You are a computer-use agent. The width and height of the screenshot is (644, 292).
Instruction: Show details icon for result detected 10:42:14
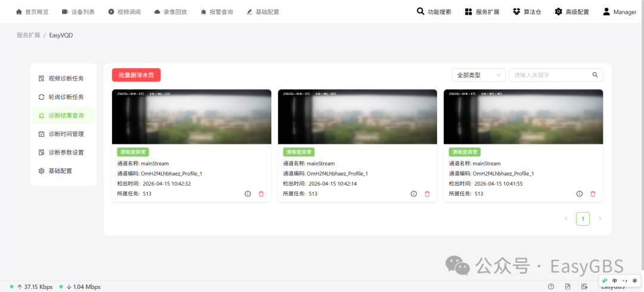[414, 193]
